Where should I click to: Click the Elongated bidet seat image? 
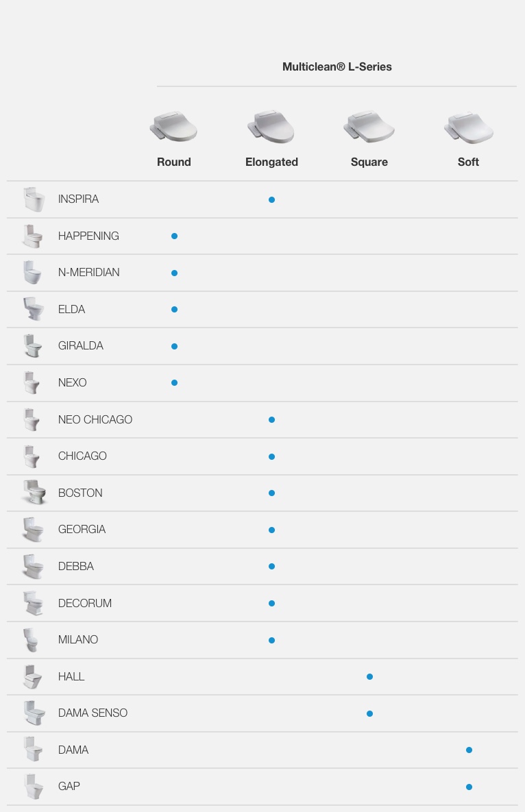coord(271,126)
